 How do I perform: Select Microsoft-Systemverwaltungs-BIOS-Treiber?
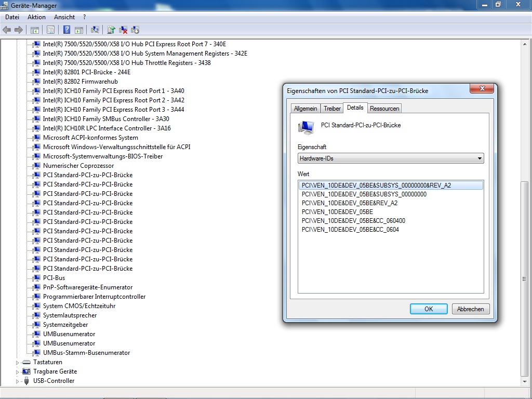(x=103, y=156)
